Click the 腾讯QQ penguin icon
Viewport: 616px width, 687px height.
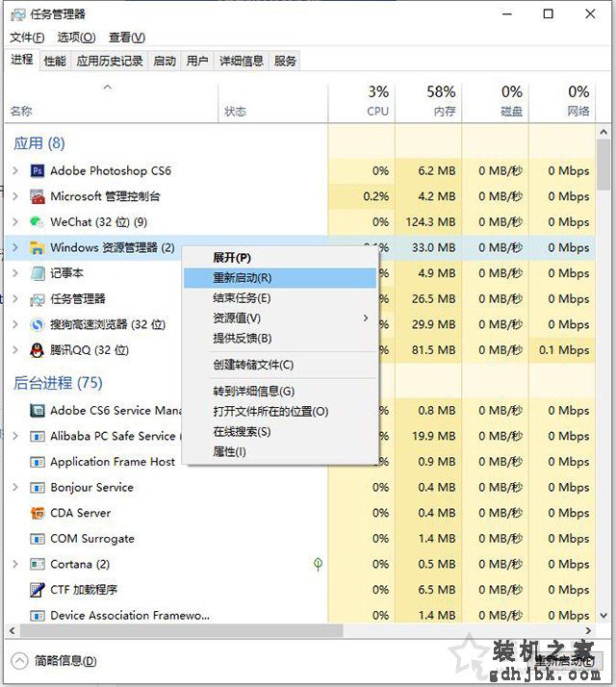pos(38,350)
